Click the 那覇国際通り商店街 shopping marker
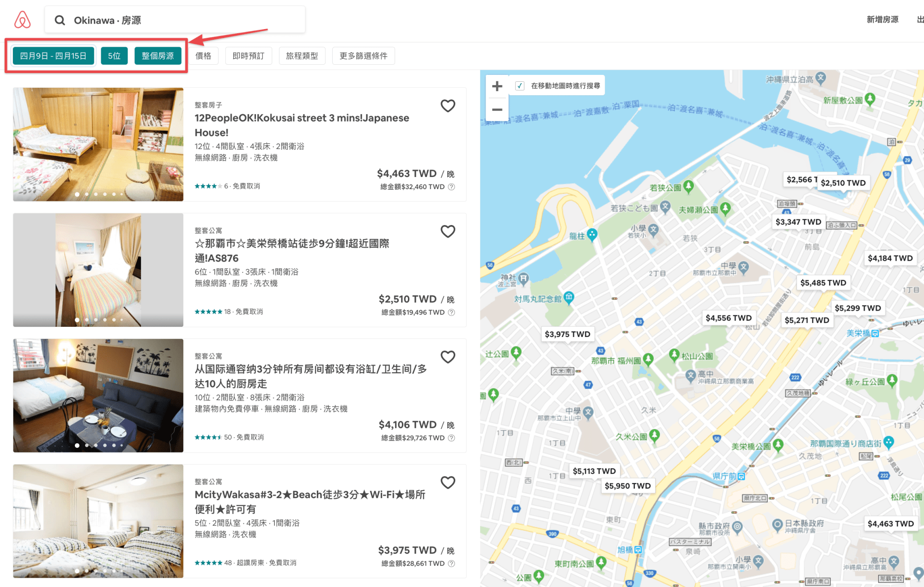Screen dimensions: 924x587 [889, 442]
